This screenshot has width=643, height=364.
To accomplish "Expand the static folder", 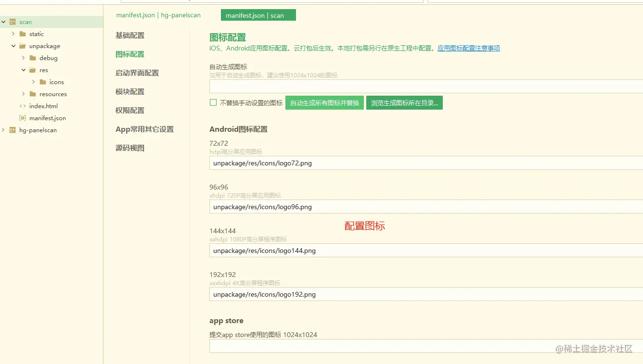I will [13, 34].
